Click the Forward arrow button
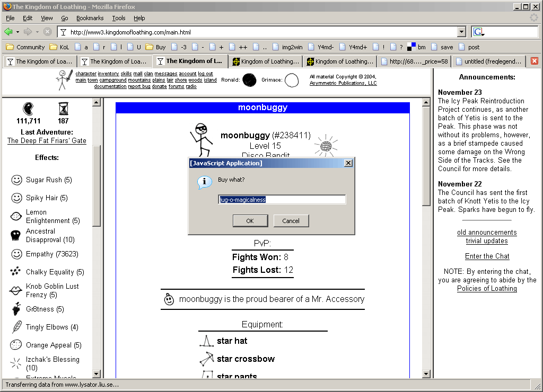 [28, 32]
